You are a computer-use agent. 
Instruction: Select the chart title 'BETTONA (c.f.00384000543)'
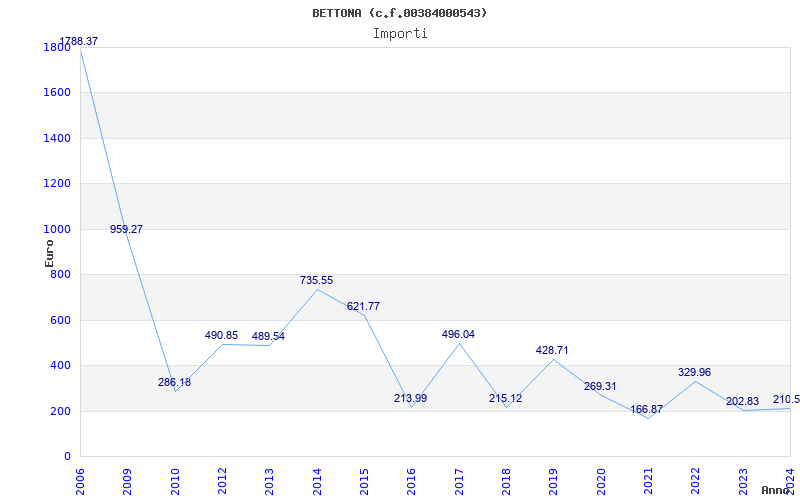tap(400, 13)
